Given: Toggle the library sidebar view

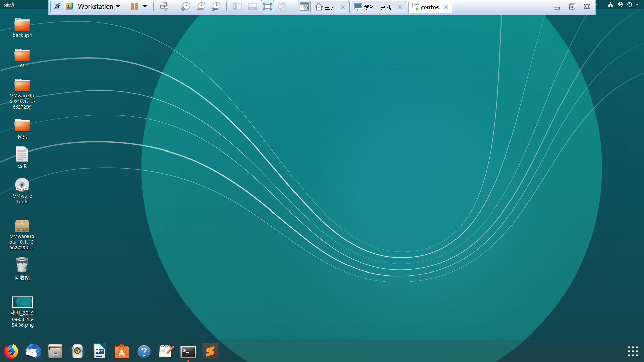Looking at the screenshot, I should tap(237, 6).
